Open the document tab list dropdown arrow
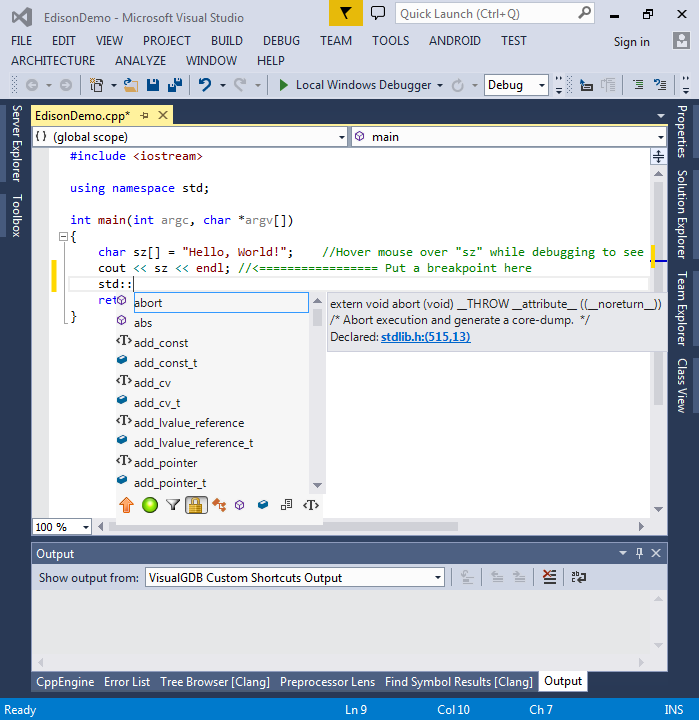Image resolution: width=699 pixels, height=720 pixels. pos(660,116)
